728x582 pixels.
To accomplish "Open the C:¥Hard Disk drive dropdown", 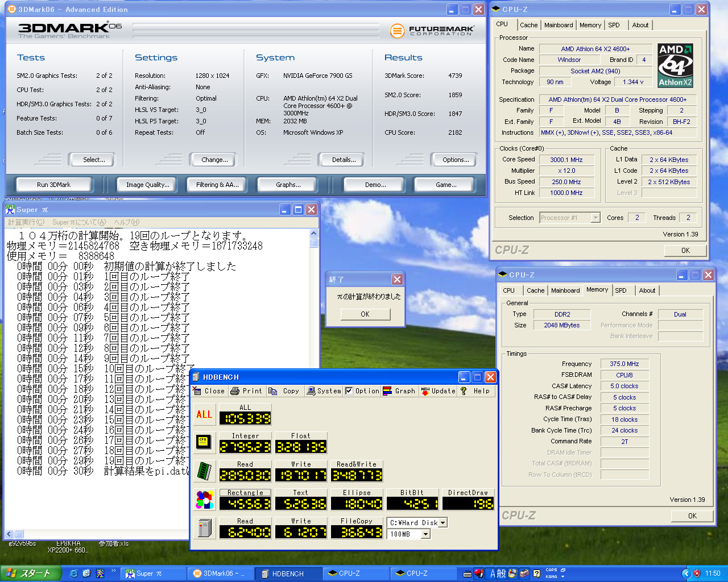I will click(x=442, y=522).
